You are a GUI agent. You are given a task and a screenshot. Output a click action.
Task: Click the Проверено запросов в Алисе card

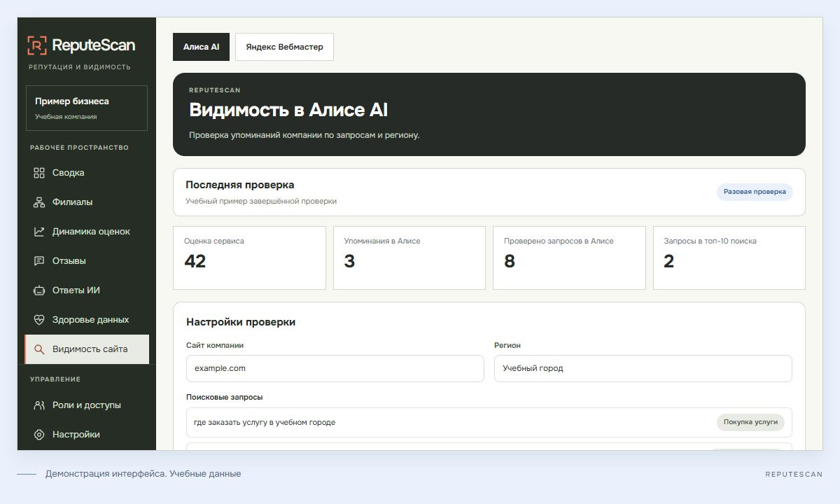pyautogui.click(x=569, y=258)
